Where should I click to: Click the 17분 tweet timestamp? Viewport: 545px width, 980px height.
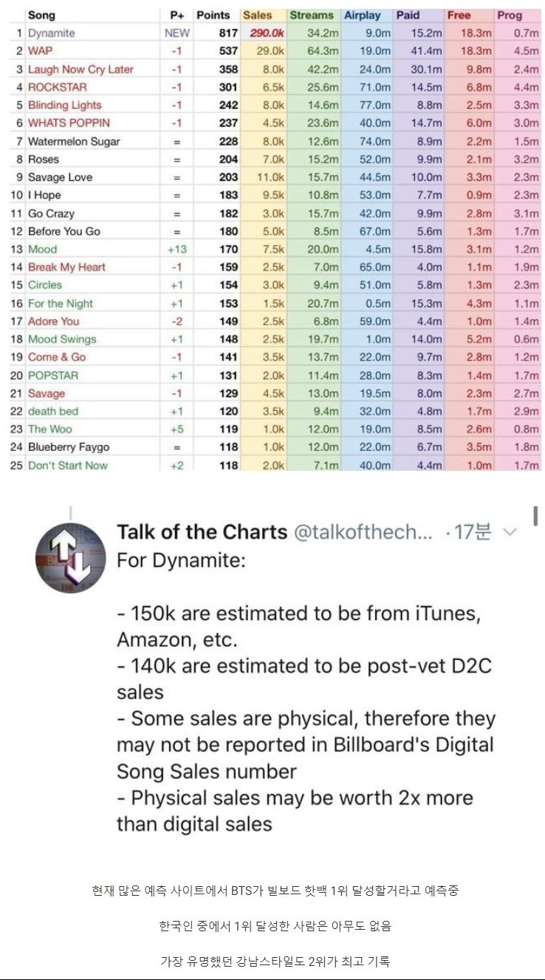472,532
